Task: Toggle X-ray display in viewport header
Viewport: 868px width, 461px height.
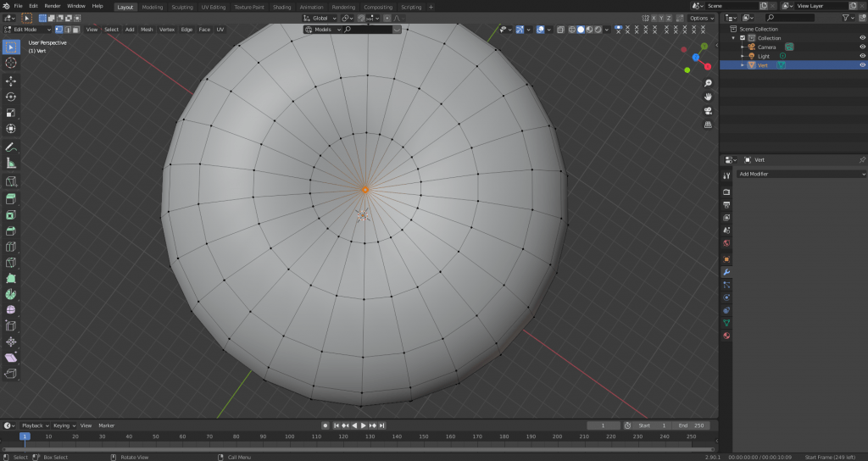Action: click(561, 30)
